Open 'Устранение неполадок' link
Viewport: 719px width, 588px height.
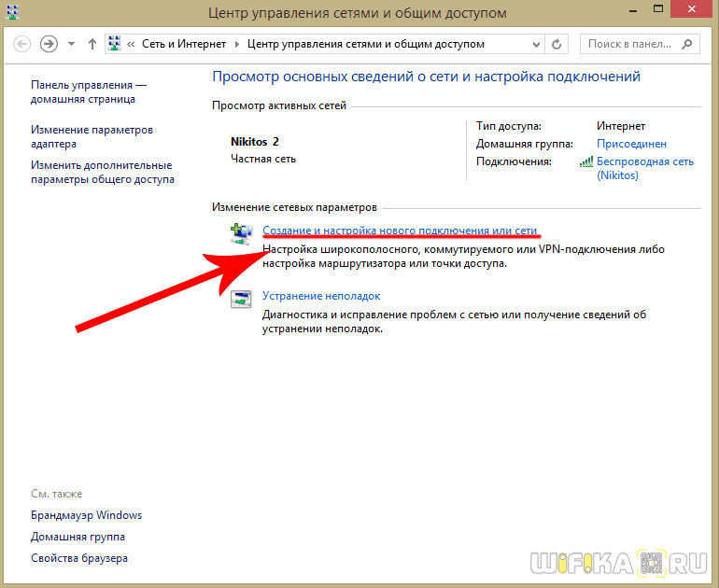[x=321, y=296]
